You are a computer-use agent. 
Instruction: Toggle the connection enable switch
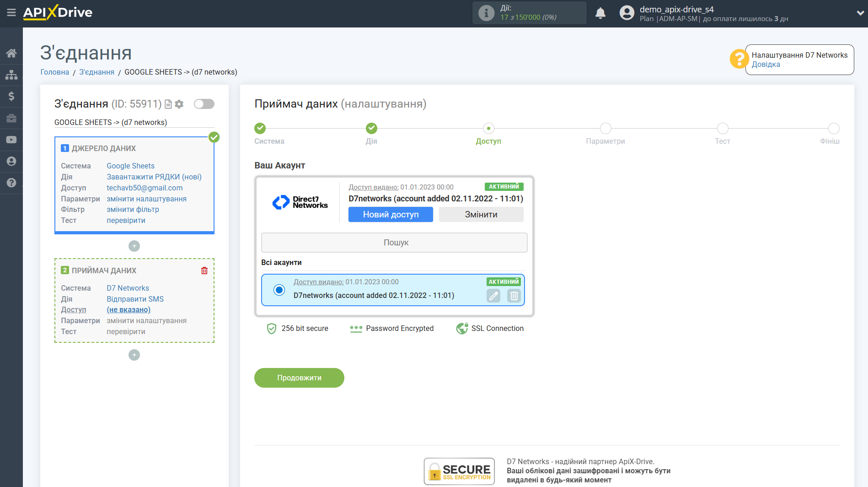tap(204, 104)
